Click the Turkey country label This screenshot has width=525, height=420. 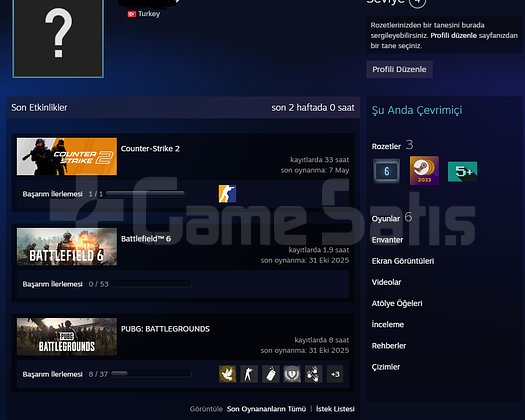coord(149,14)
